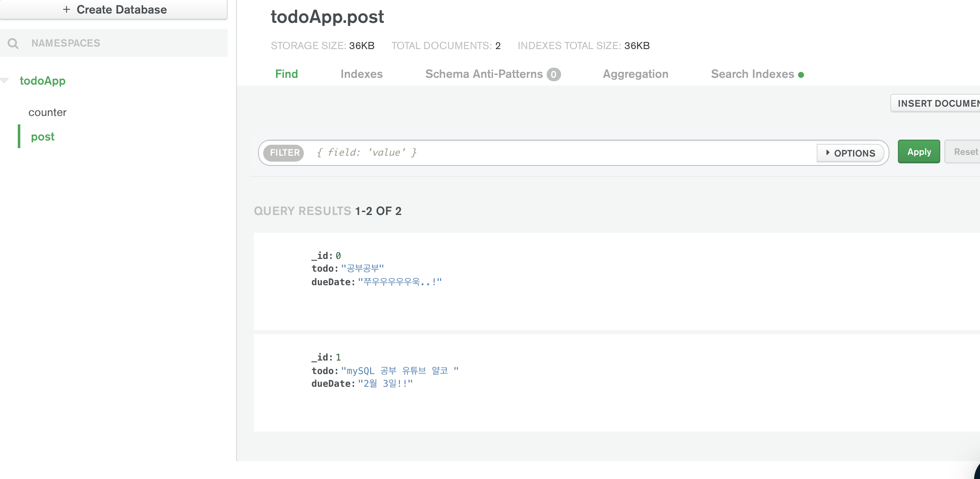
Task: Collapse the todoApp database tree
Action: click(x=5, y=80)
